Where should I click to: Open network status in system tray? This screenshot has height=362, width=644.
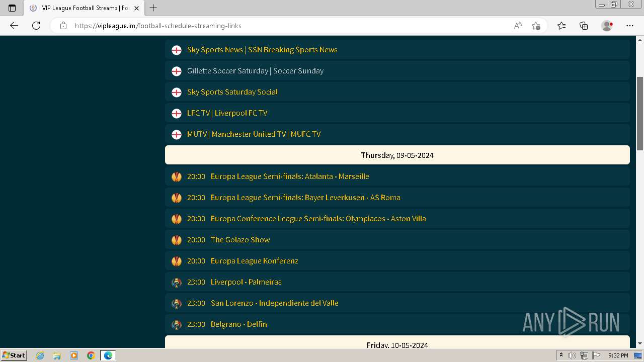(584, 355)
